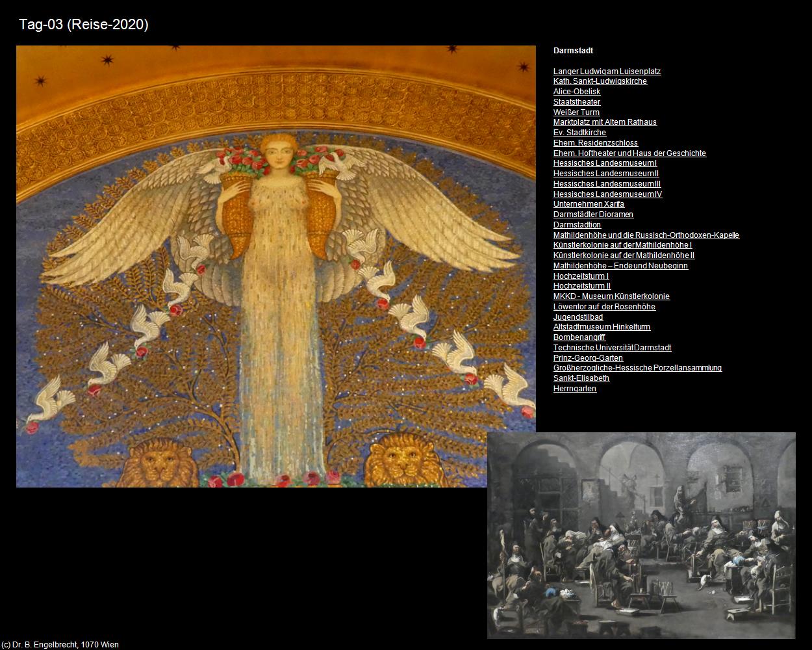Open Großherzogliche-Hessische Porzellansammlung link
Viewport: 812px width, 650px height.
(x=638, y=368)
